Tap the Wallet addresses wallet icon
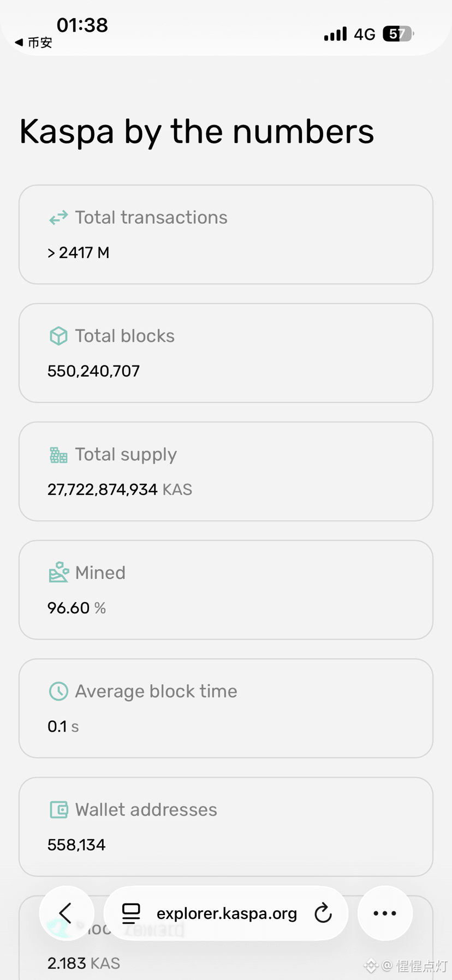This screenshot has height=980, width=452. click(x=58, y=810)
